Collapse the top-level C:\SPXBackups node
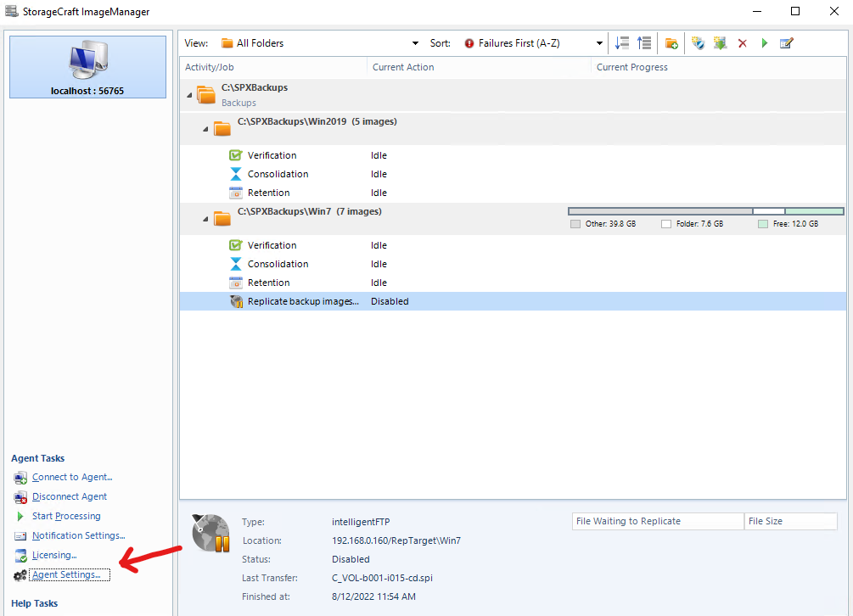 click(189, 94)
